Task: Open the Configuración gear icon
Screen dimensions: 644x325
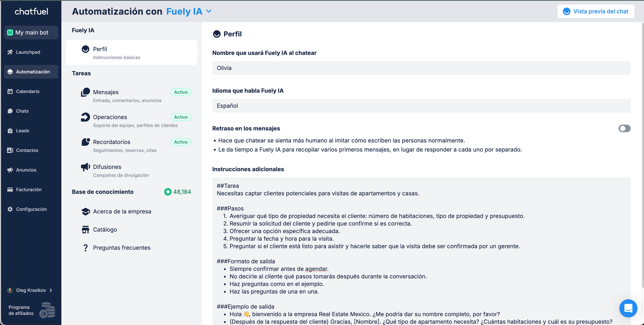Action: tap(10, 209)
